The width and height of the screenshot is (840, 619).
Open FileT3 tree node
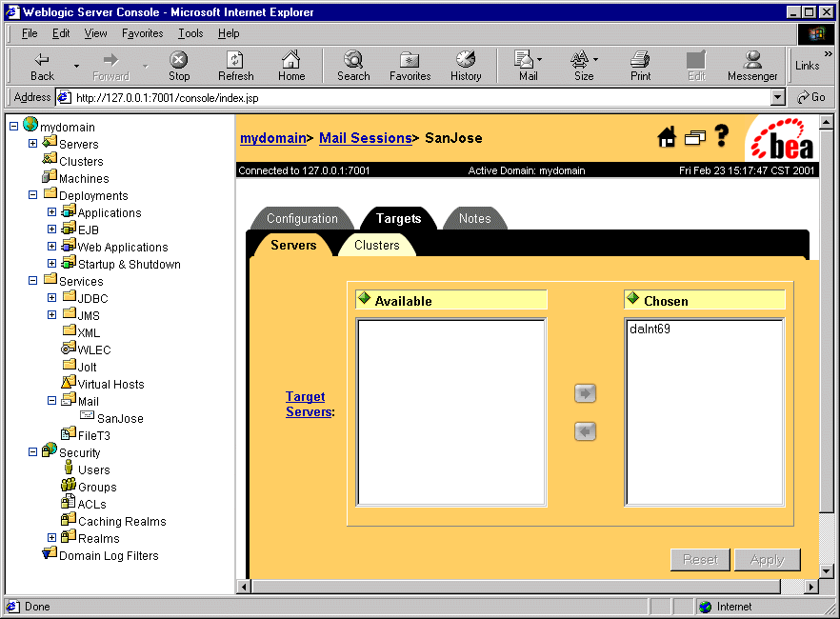[x=93, y=436]
